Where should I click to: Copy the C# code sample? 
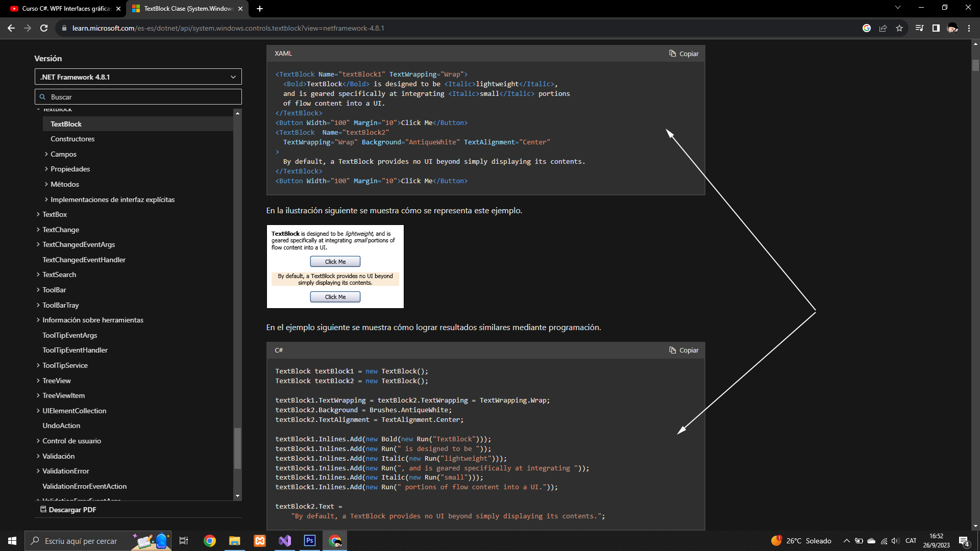pos(683,350)
